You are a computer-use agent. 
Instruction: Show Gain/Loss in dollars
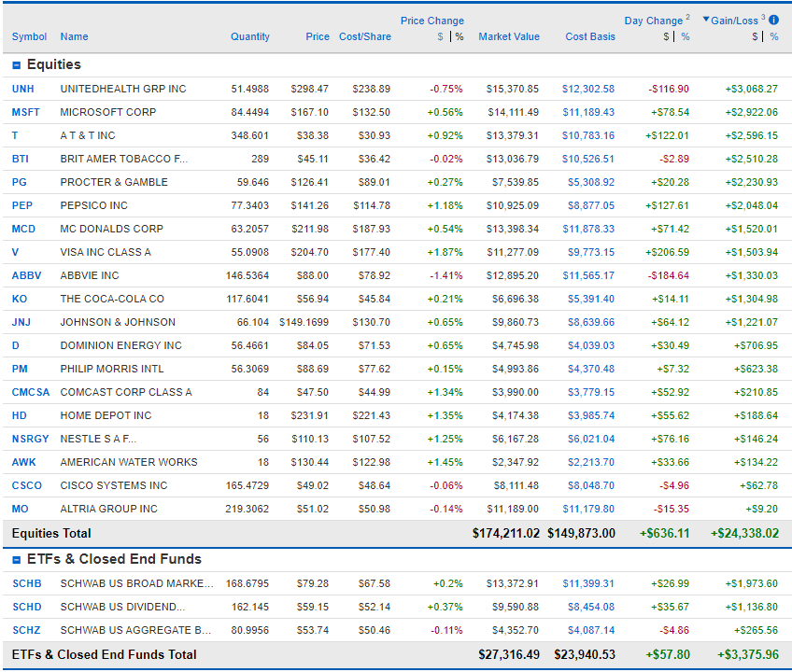tap(755, 36)
